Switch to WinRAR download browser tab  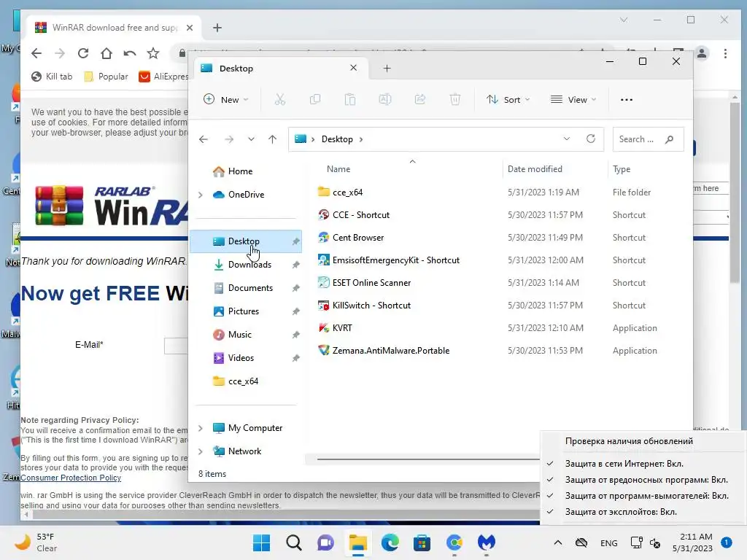pos(114,28)
